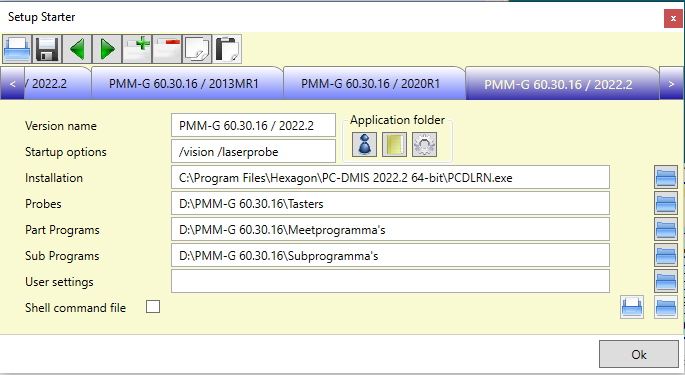685x375 pixels.
Task: Click the Startup options label
Action: [66, 152]
